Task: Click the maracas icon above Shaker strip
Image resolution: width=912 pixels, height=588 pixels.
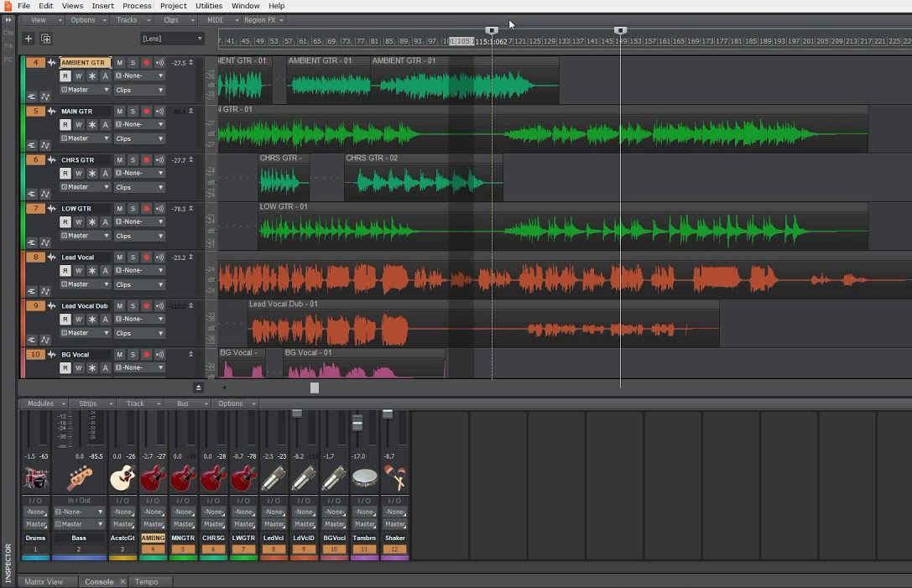Action: pyautogui.click(x=395, y=479)
